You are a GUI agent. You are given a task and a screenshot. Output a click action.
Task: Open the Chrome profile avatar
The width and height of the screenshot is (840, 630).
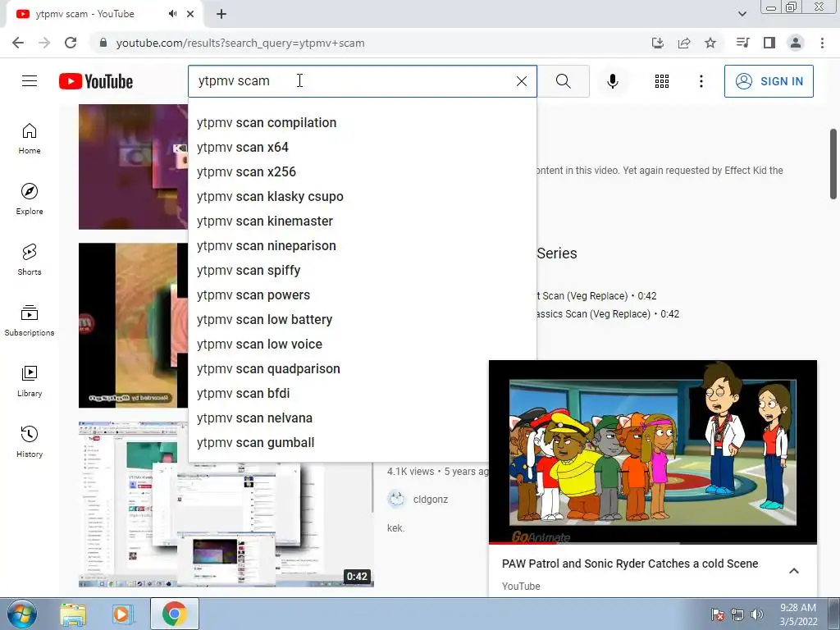(796, 43)
